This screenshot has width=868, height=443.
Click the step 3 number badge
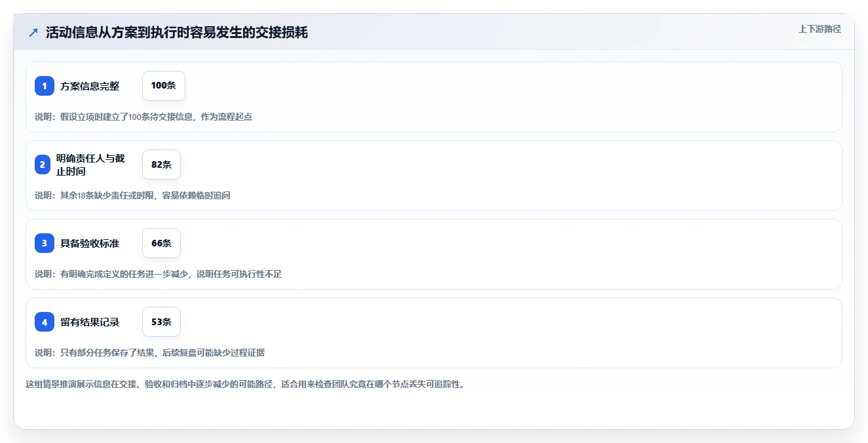(45, 243)
